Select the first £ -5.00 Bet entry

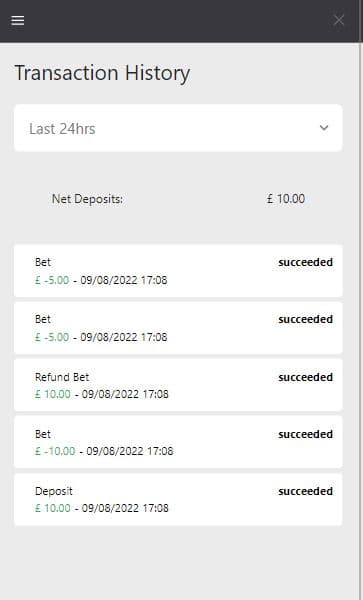178,271
